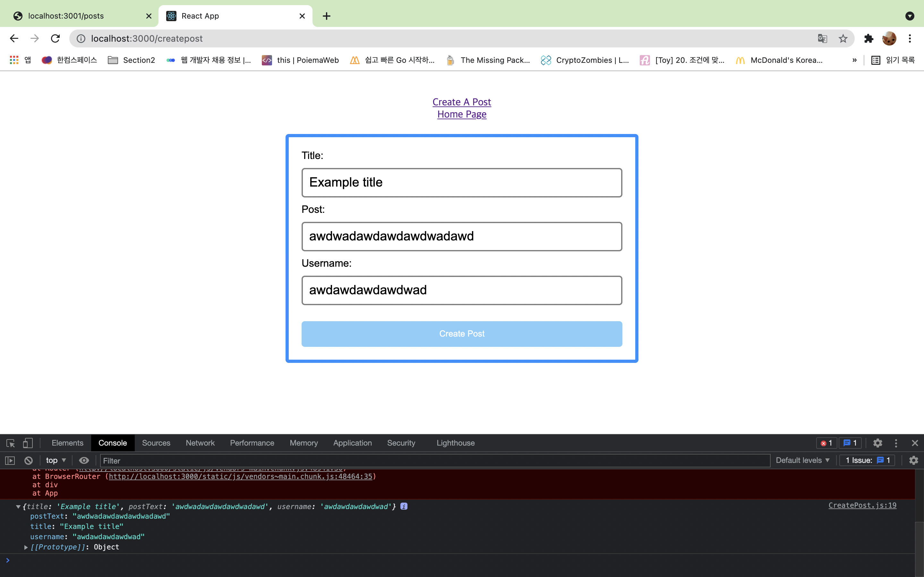Bookmark this page with the star icon
Viewport: 924px width, 577px height.
[843, 38]
